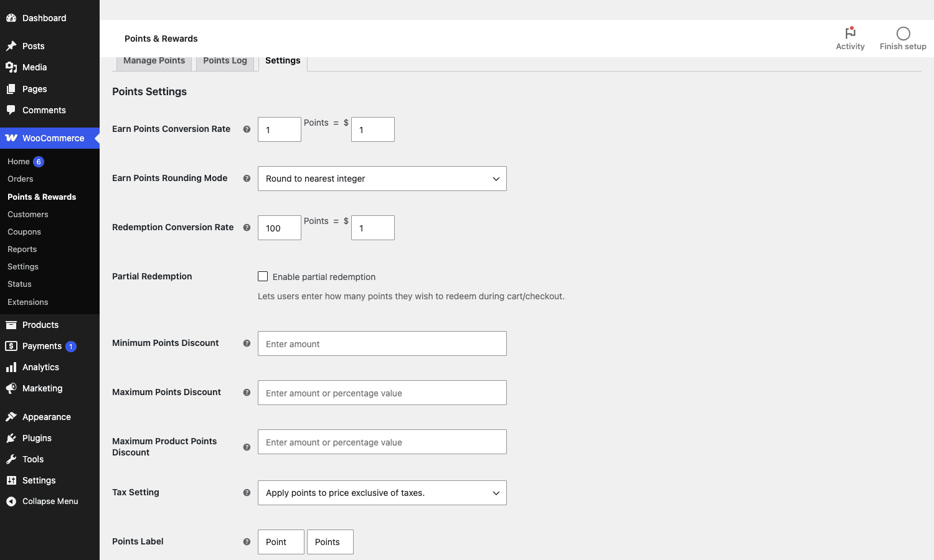
Task: Show help for Earn Points Conversion Rate
Action: [247, 129]
